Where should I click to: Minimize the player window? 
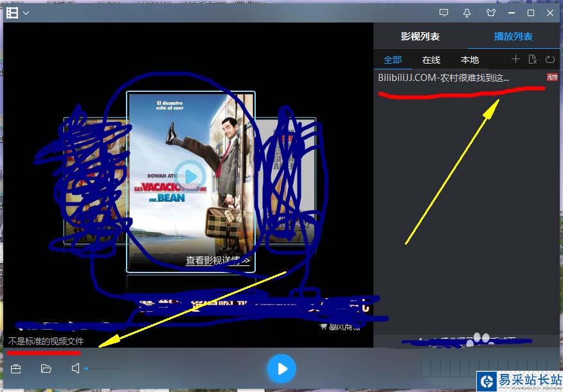(x=512, y=13)
